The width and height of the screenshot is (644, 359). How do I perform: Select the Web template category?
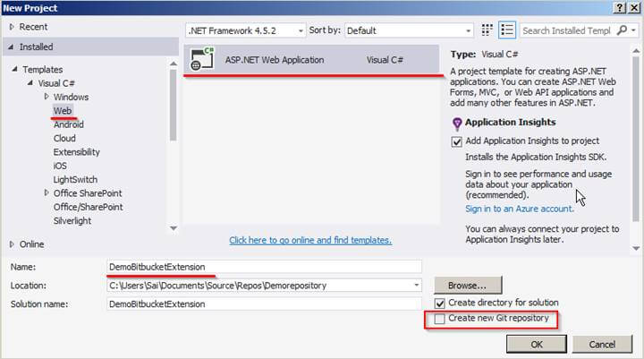(63, 111)
